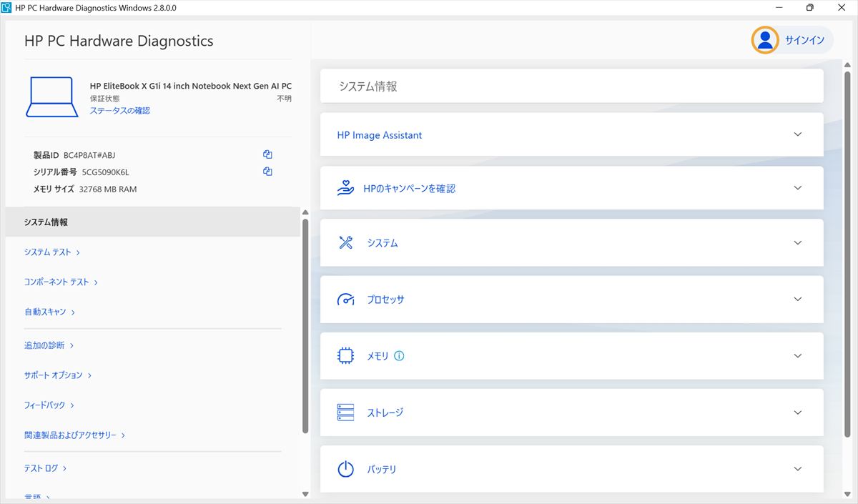Viewport: 858px width, 504px height.
Task: Open 自動スキャン in the sidebar
Action: pos(49,312)
